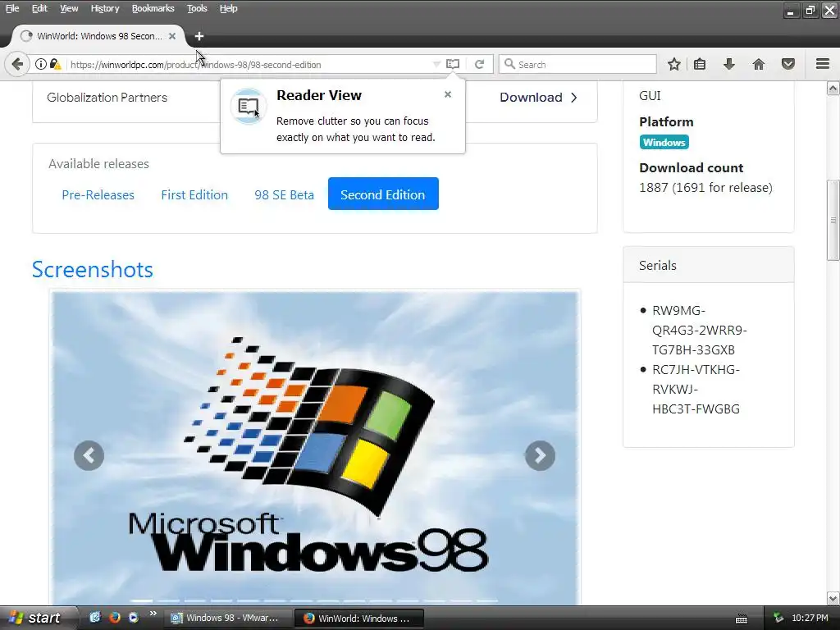Click the Available releases label
This screenshot has width=840, height=630.
tap(98, 164)
